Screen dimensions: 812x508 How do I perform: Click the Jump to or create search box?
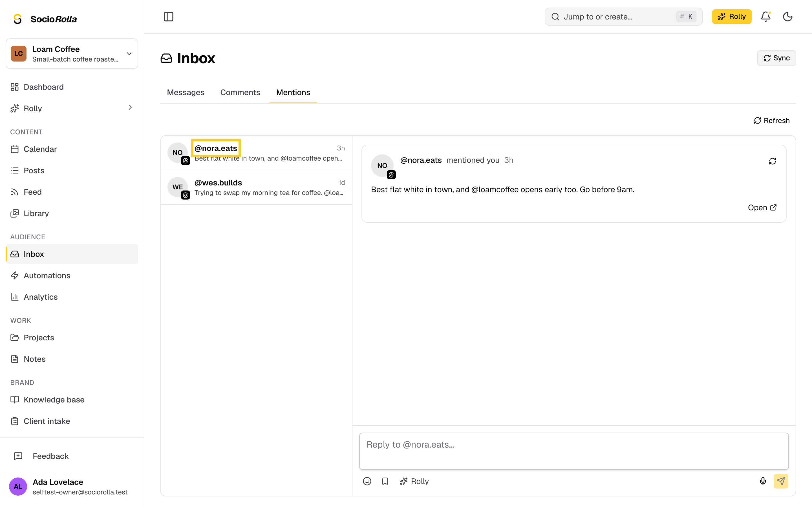[623, 17]
